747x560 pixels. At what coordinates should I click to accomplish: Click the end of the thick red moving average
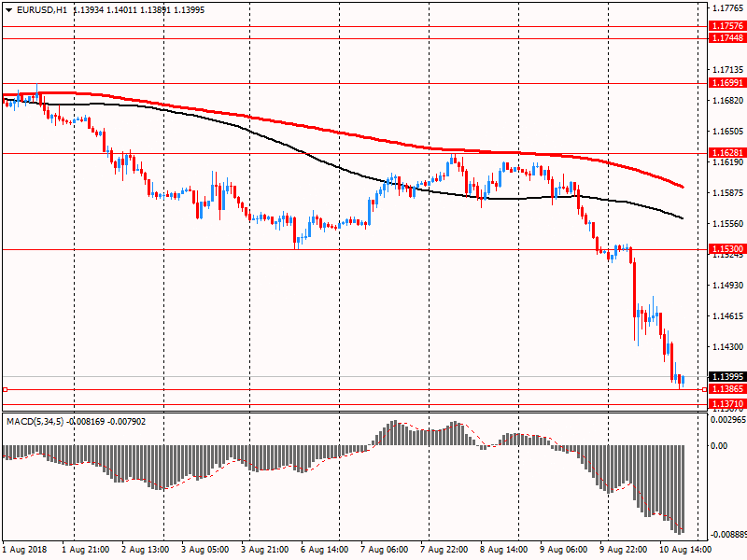[684, 187]
